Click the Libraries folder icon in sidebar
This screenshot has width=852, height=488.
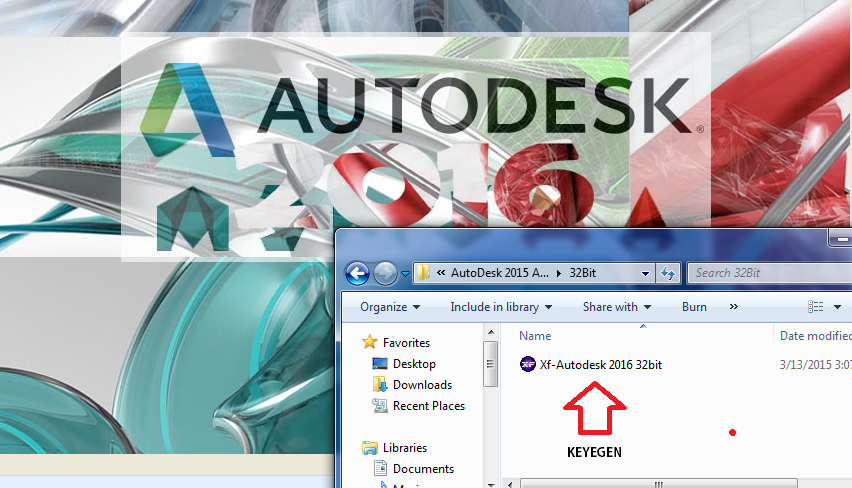(x=369, y=448)
